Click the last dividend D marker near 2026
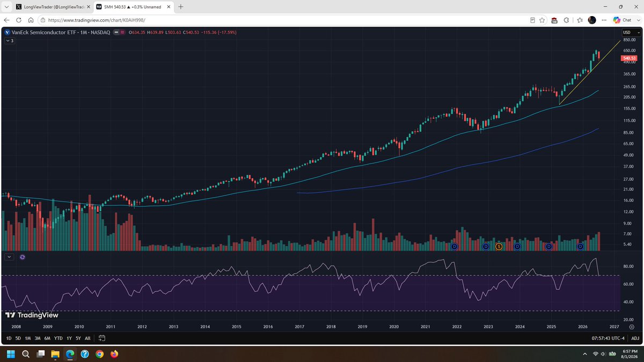Viewport: 644px width, 362px height. tap(580, 246)
